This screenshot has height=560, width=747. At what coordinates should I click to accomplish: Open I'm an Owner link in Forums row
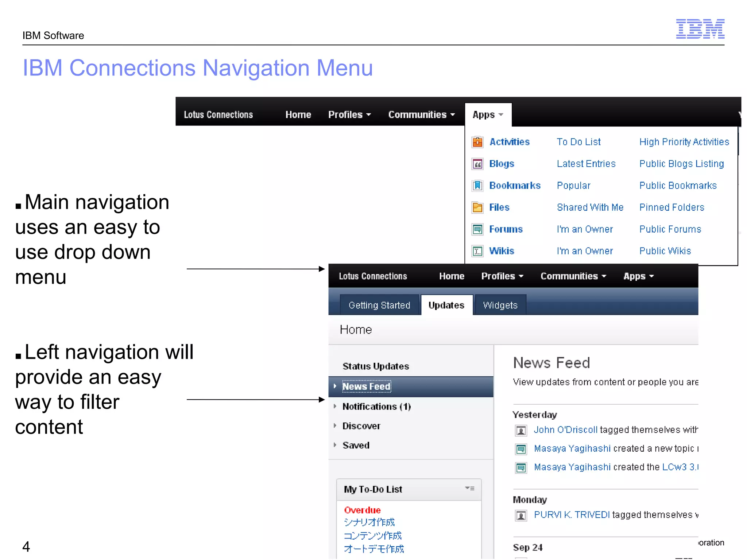coord(585,229)
